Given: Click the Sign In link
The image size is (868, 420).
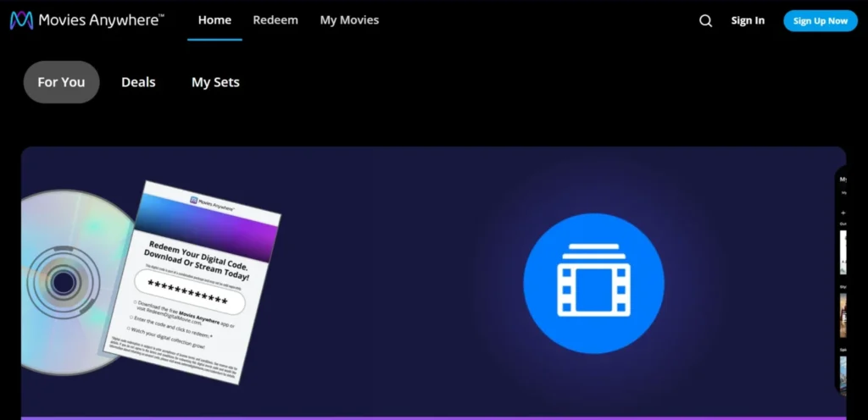Looking at the screenshot, I should pos(748,21).
